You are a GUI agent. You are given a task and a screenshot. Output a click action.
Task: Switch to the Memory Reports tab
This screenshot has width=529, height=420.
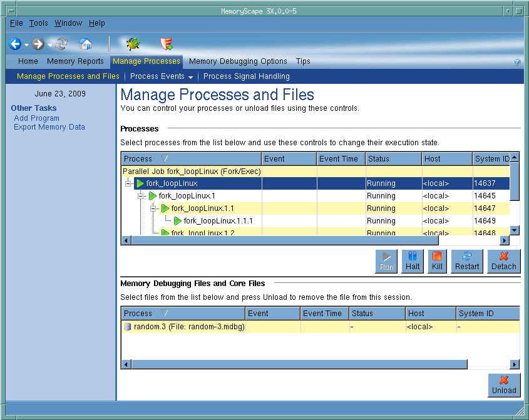click(x=75, y=61)
